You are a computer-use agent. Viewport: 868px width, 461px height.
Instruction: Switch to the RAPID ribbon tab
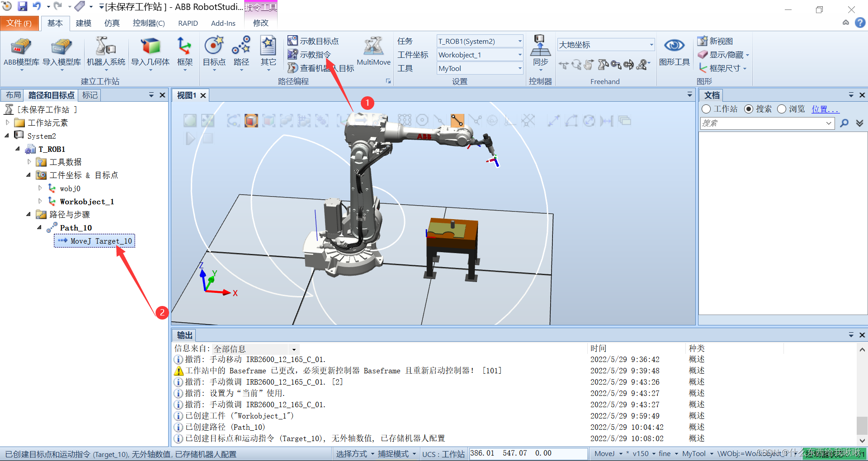coord(188,23)
